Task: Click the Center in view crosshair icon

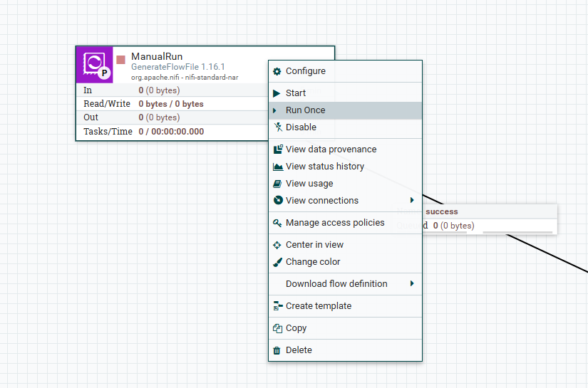Action: click(x=277, y=246)
